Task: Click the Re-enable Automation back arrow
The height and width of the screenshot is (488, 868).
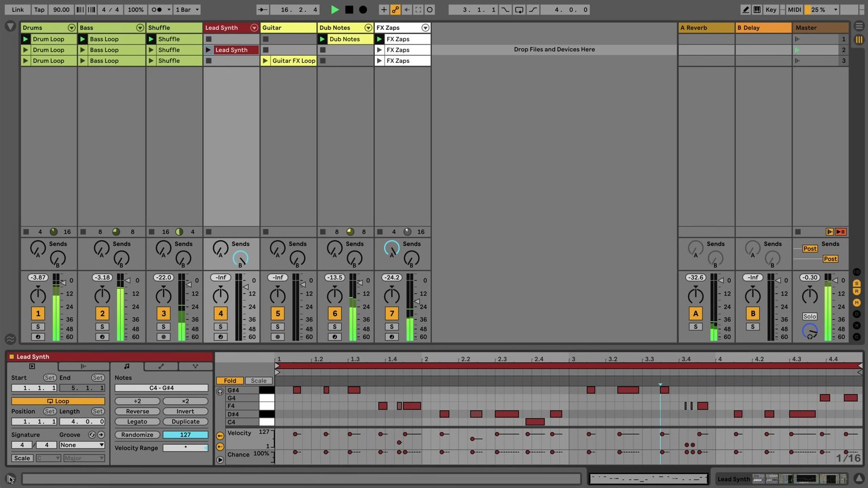Action: tap(407, 9)
